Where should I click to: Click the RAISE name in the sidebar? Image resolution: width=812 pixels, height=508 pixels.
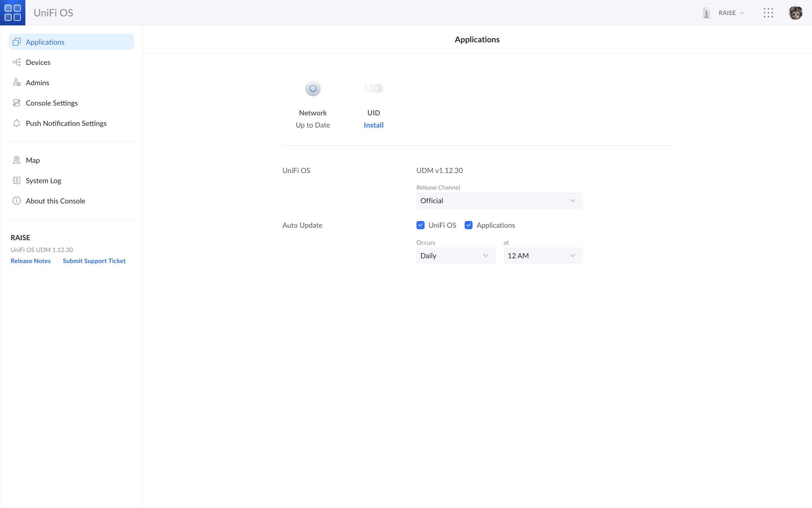(x=21, y=238)
